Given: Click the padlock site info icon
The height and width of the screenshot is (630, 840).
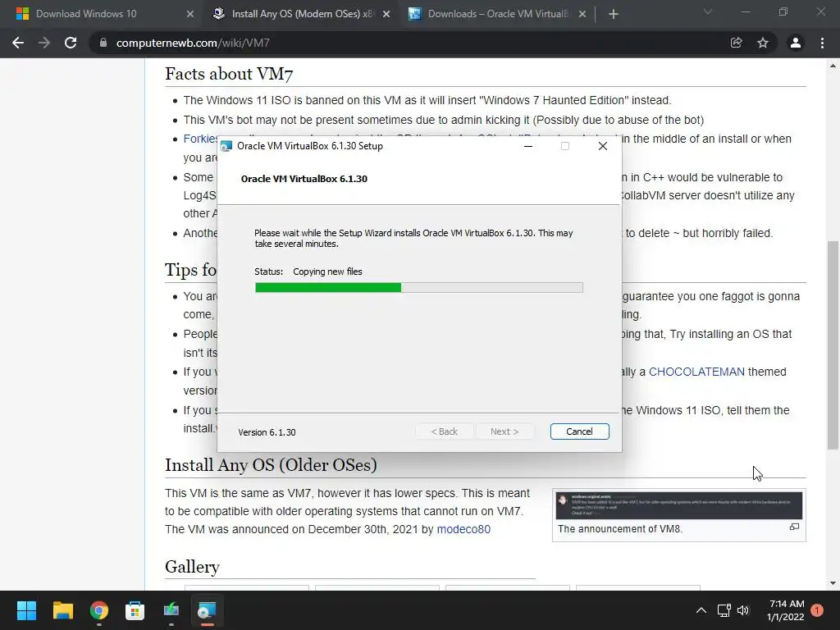Looking at the screenshot, I should [103, 43].
